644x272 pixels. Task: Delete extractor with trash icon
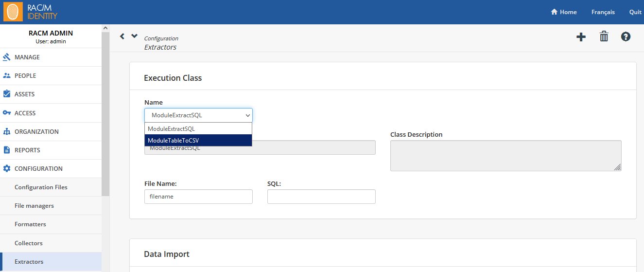pos(604,36)
